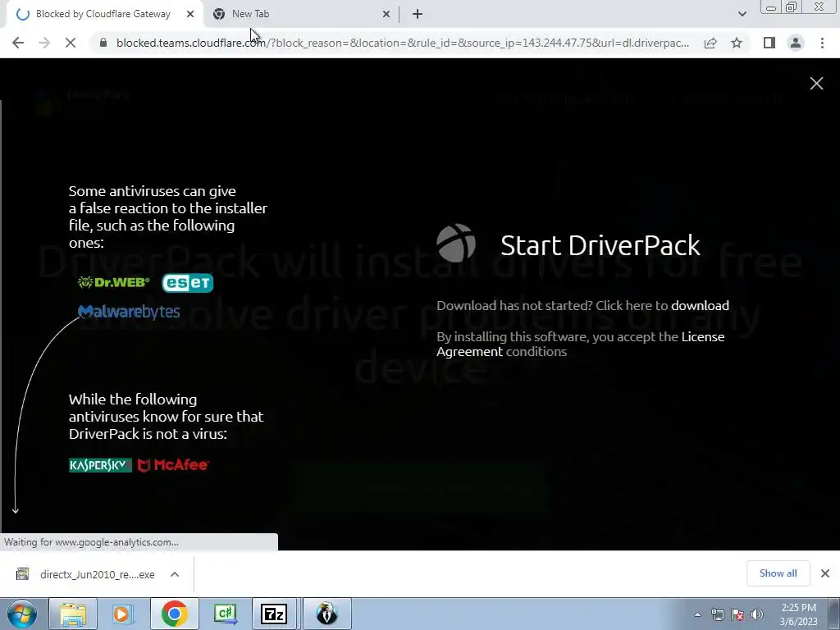Expand the directx download options chevron
Viewport: 840px width, 630px height.
(x=175, y=574)
